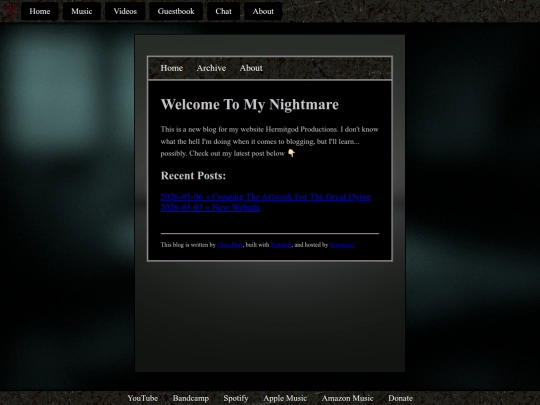This screenshot has width=540, height=405.
Task: Open the Home button in top navigation
Action: 40,11
